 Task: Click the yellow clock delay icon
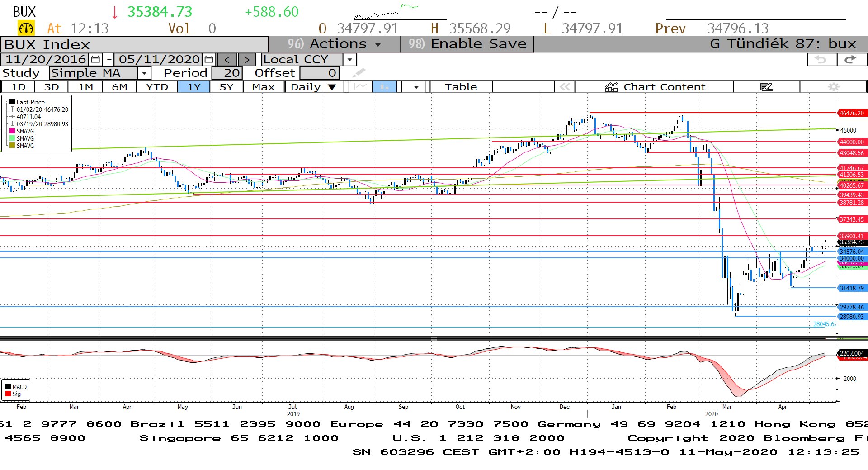tap(26, 28)
